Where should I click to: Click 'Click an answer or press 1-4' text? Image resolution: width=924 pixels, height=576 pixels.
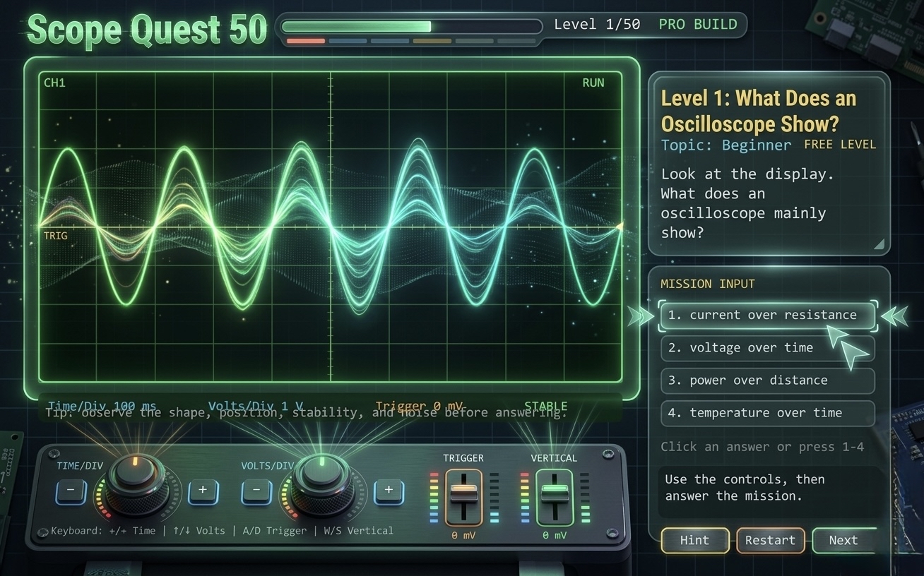[762, 447]
